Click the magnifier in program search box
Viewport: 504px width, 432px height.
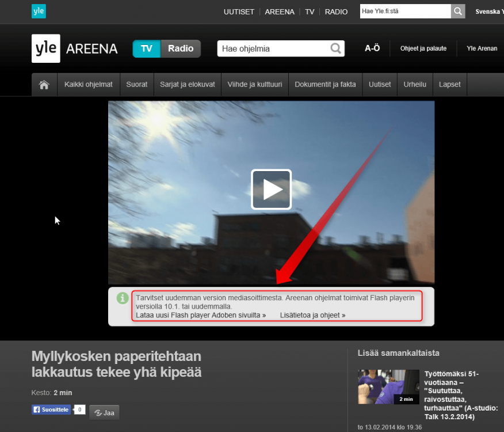pyautogui.click(x=335, y=48)
